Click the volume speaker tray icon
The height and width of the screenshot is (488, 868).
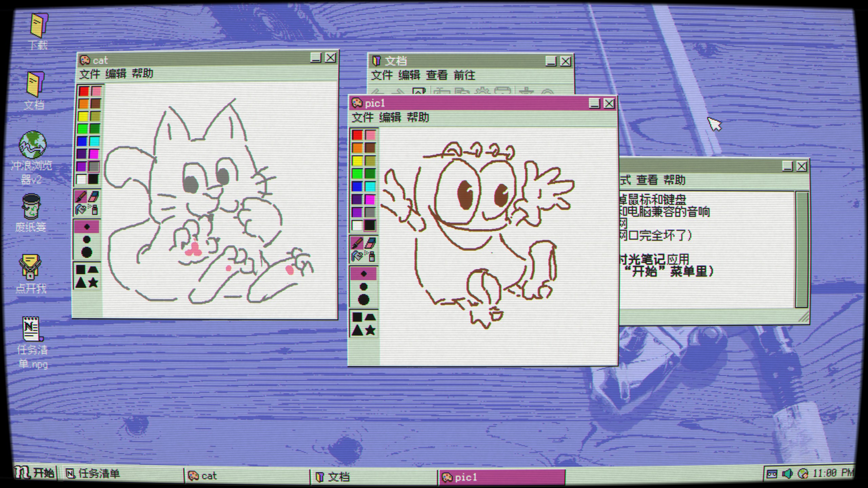[787, 473]
